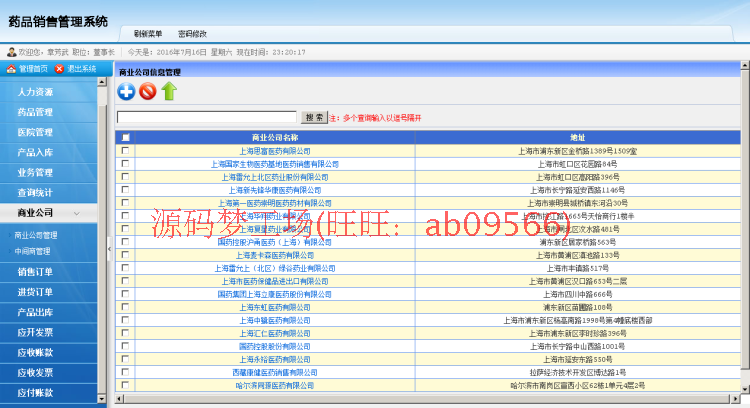The height and width of the screenshot is (408, 750).
Task: Check the box for 上海汇仁医药有限公司
Action: point(125,333)
